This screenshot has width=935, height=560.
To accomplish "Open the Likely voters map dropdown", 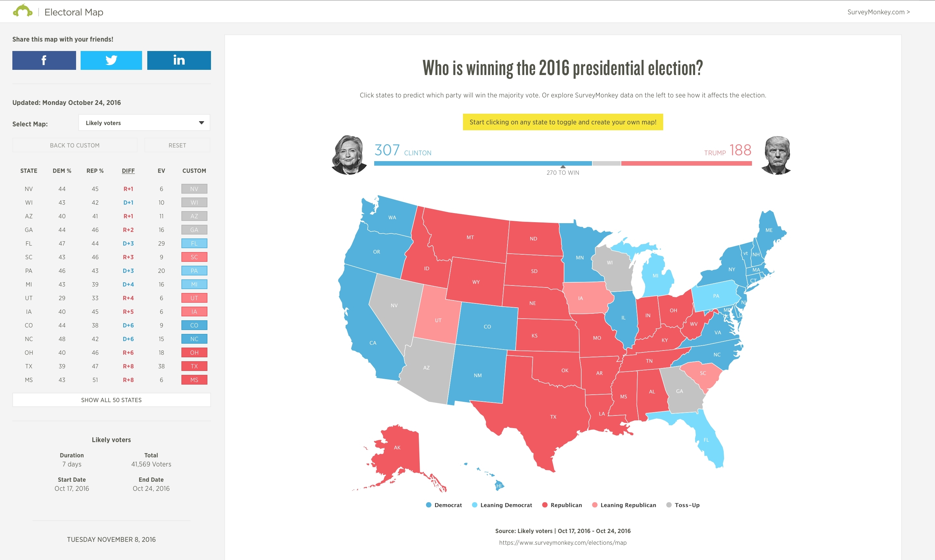I will click(x=144, y=123).
